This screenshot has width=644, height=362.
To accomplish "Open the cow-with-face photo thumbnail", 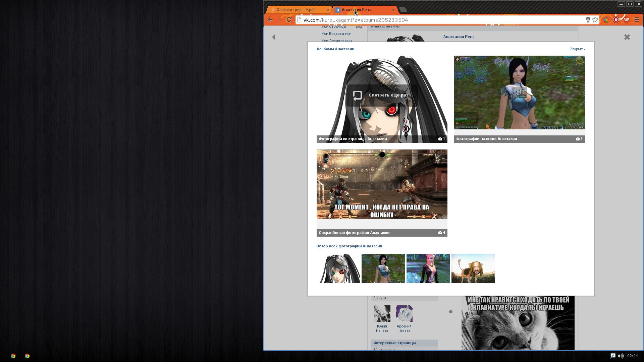I will click(x=473, y=268).
